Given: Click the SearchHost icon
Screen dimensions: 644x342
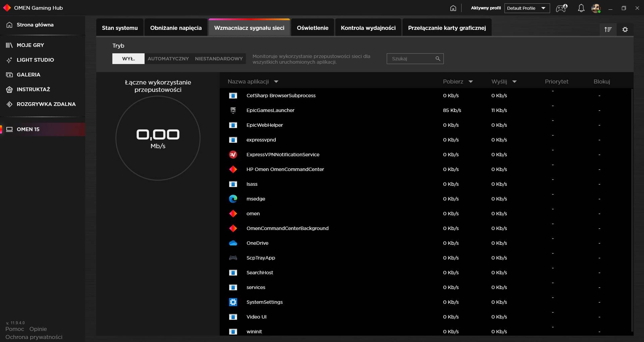Looking at the screenshot, I should click(233, 273).
